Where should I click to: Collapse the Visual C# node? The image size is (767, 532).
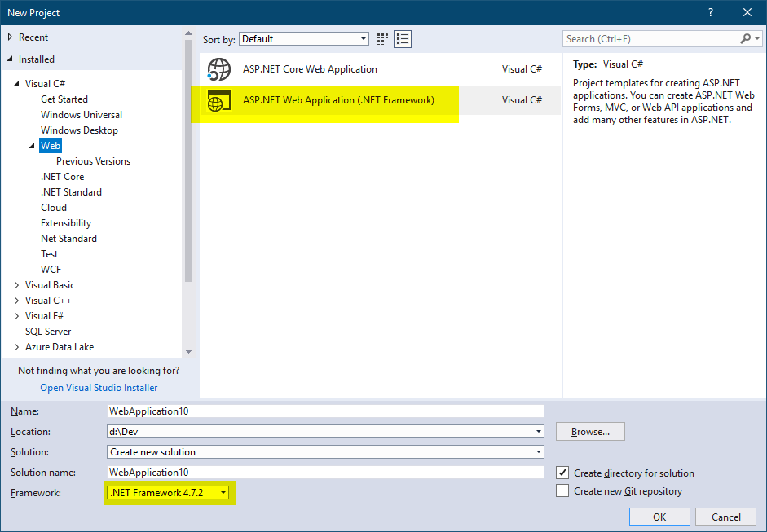[x=16, y=84]
